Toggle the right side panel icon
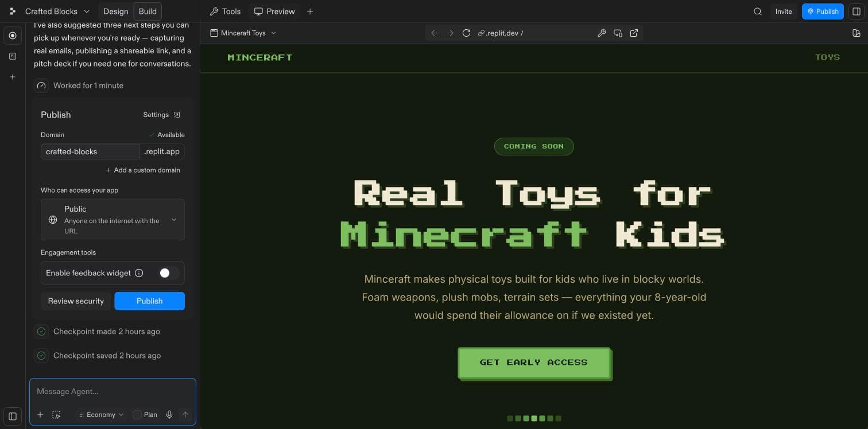This screenshot has width=868, height=429. pos(857,11)
